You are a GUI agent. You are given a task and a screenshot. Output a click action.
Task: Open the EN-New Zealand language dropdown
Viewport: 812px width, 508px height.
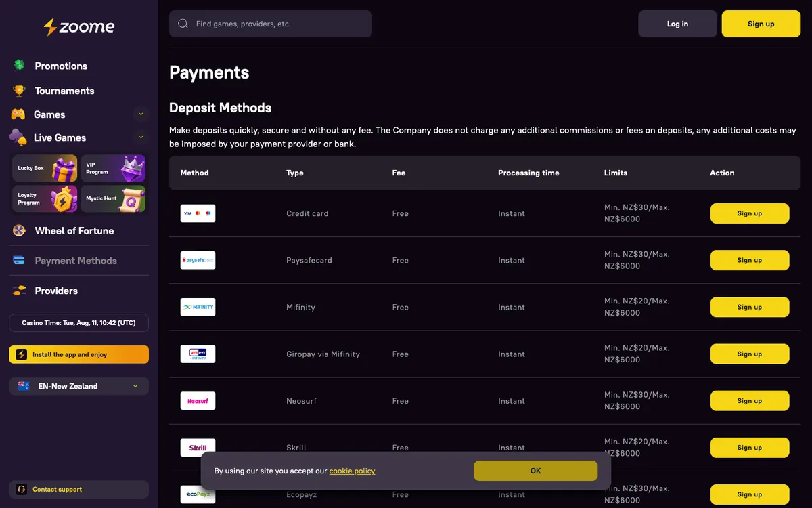pos(78,386)
